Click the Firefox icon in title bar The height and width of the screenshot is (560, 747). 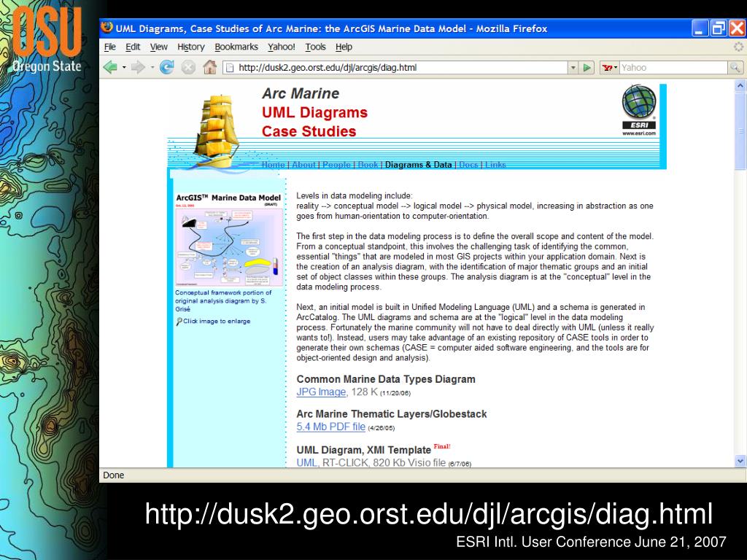(x=107, y=28)
